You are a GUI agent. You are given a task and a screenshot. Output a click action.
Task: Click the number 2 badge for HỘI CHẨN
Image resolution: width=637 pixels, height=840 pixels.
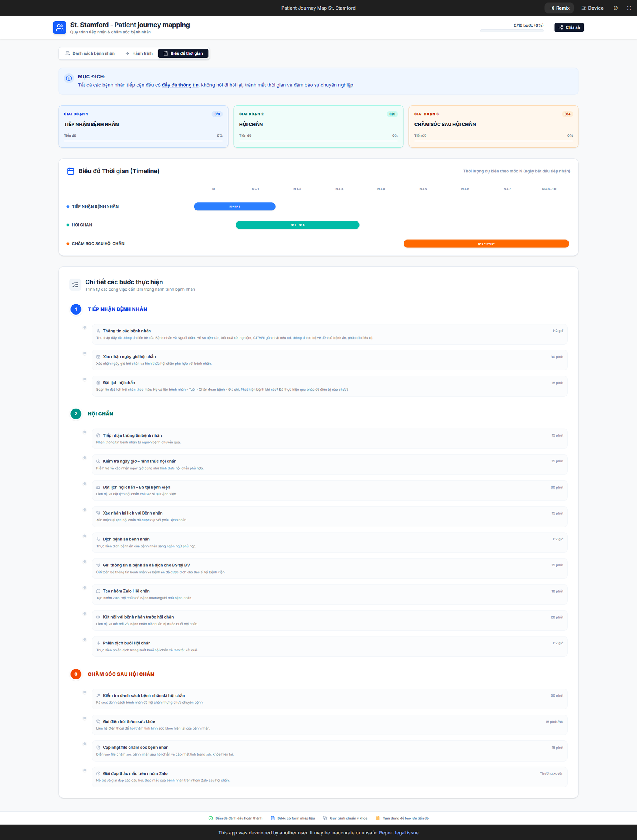76,414
